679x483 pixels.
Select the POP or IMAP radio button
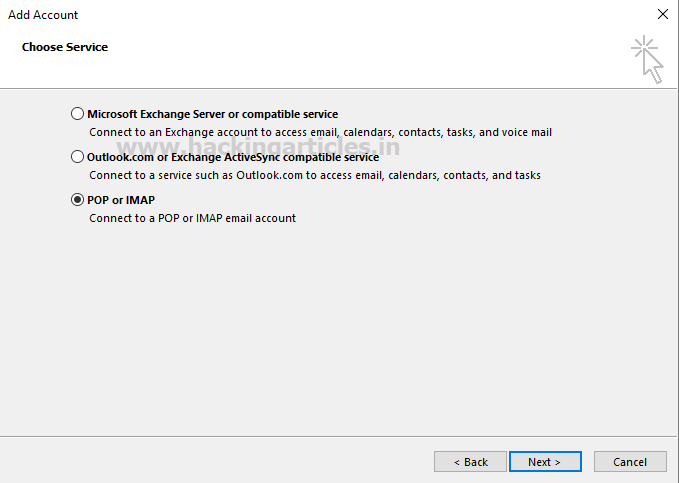[x=78, y=200]
